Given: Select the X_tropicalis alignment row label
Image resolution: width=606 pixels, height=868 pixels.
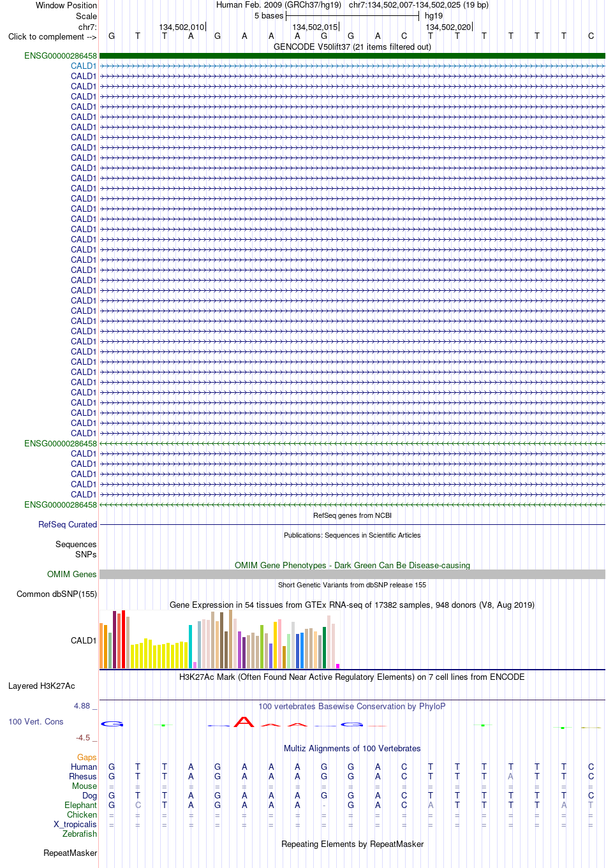Looking at the screenshot, I should tap(75, 824).
